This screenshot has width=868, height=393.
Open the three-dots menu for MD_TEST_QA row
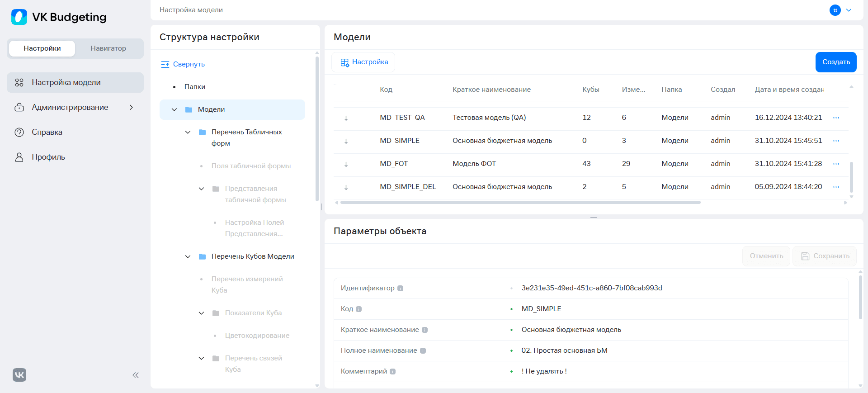coord(836,118)
